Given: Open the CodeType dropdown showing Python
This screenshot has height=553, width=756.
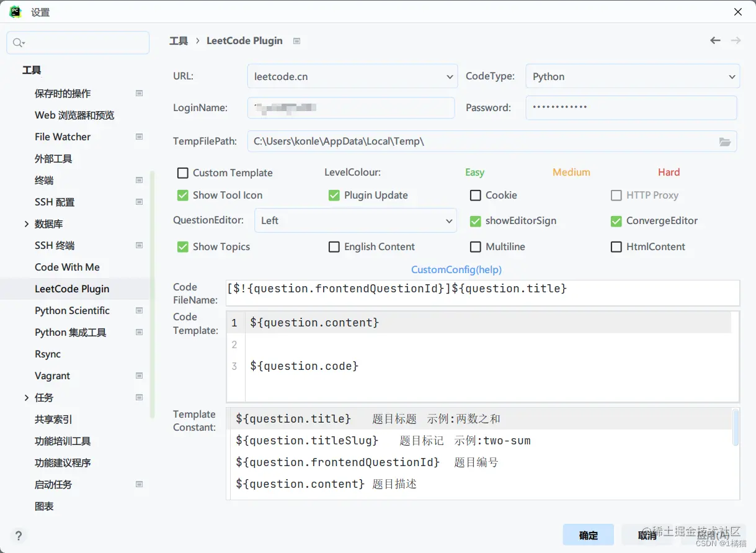Looking at the screenshot, I should (x=633, y=76).
